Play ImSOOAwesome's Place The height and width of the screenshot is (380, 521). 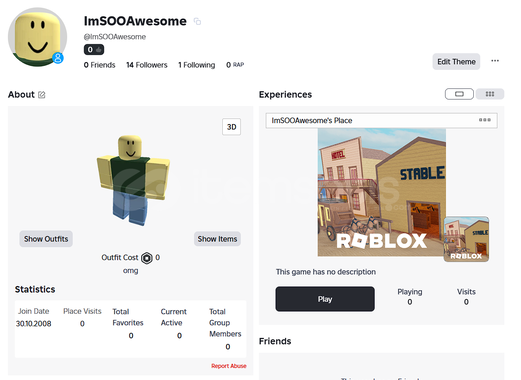click(x=325, y=299)
